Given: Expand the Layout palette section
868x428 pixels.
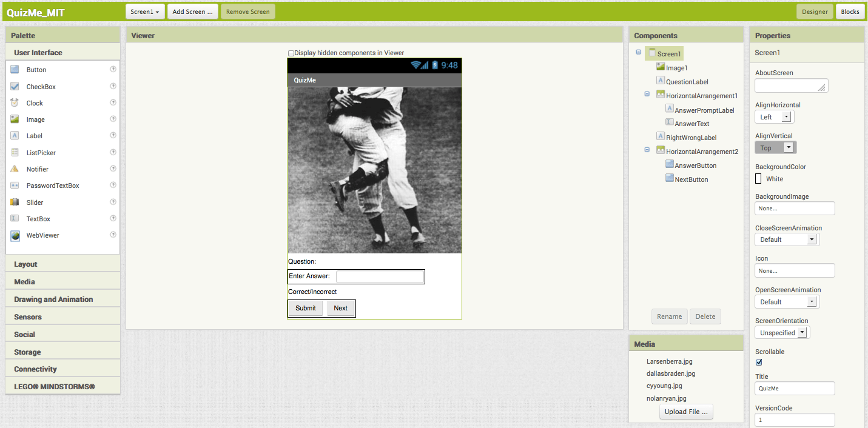Looking at the screenshot, I should pos(63,264).
